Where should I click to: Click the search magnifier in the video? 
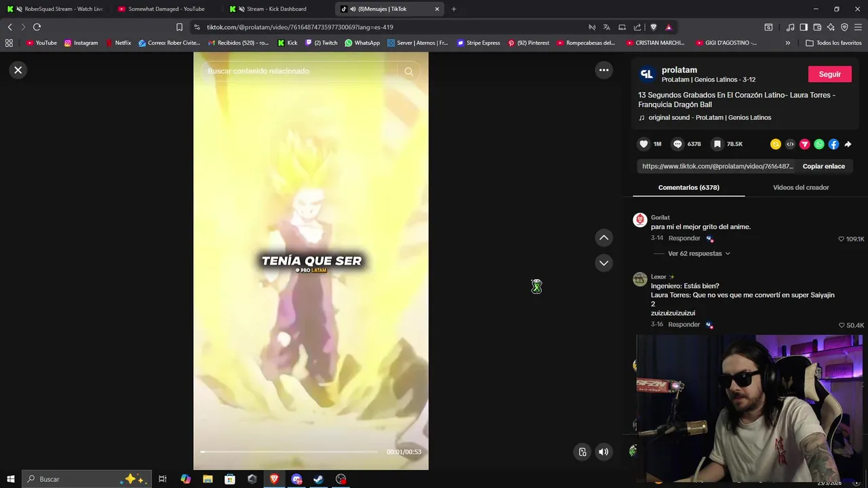408,71
